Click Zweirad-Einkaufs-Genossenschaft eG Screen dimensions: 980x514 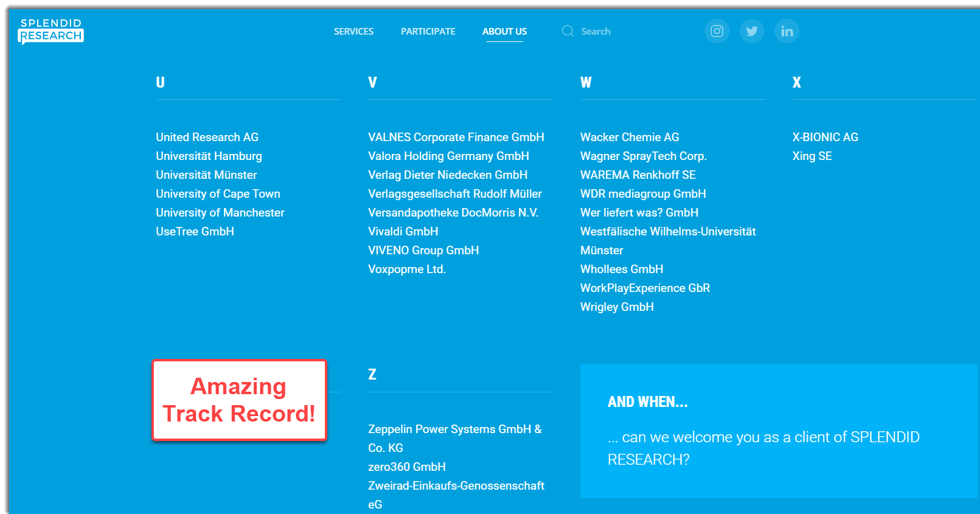tap(456, 495)
